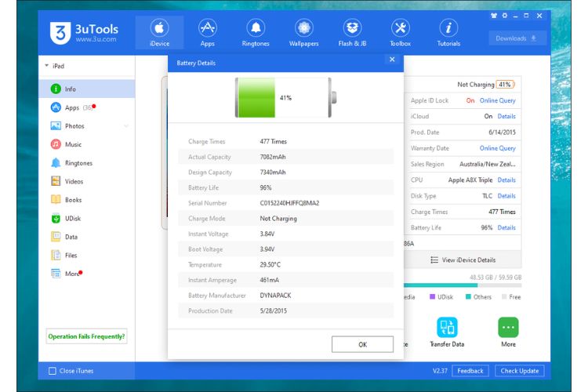This screenshot has width=588, height=392.
Task: Click the 6/14/2015 Prod. Date value
Action: 502,132
